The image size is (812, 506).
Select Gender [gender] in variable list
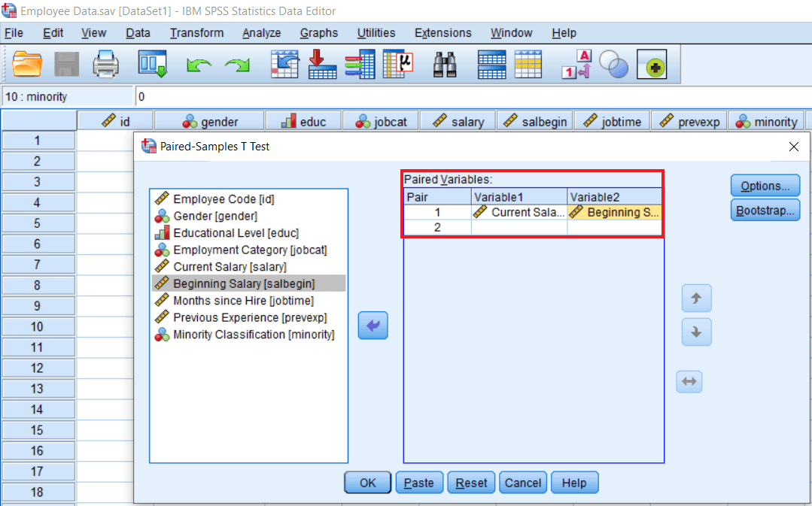coord(248,216)
